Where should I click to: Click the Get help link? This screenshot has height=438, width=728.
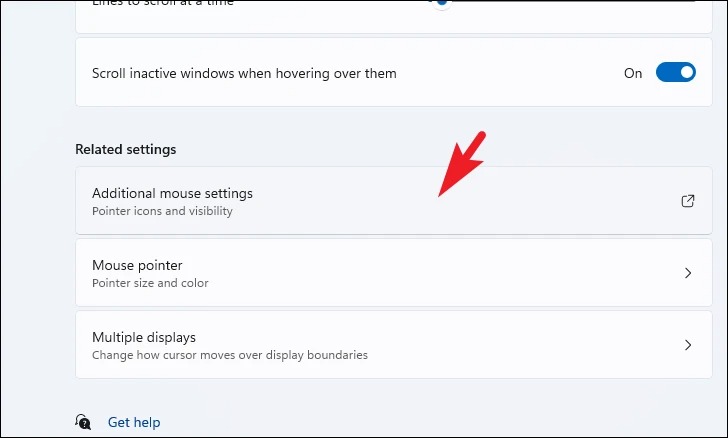(x=134, y=422)
